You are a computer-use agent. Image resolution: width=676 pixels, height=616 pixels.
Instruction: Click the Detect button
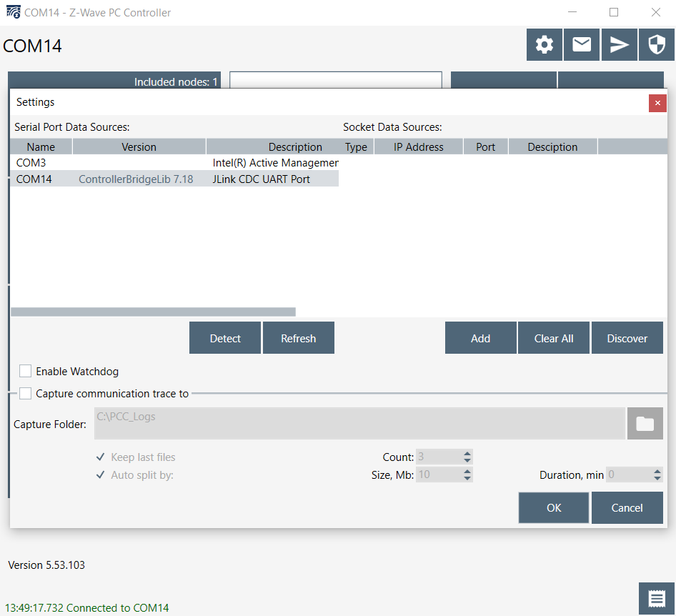click(225, 338)
